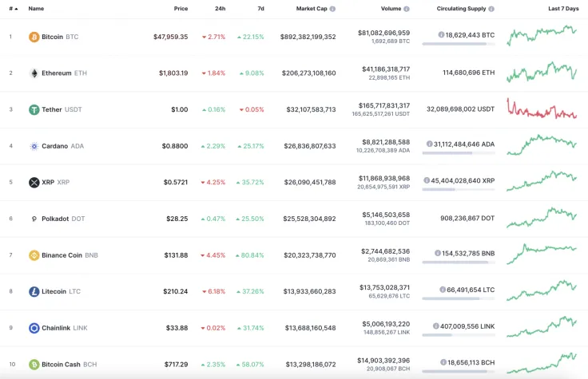Viewport: 588px width, 379px height.
Task: Click Binance Coin 7d change 80.84%
Action: pos(250,255)
